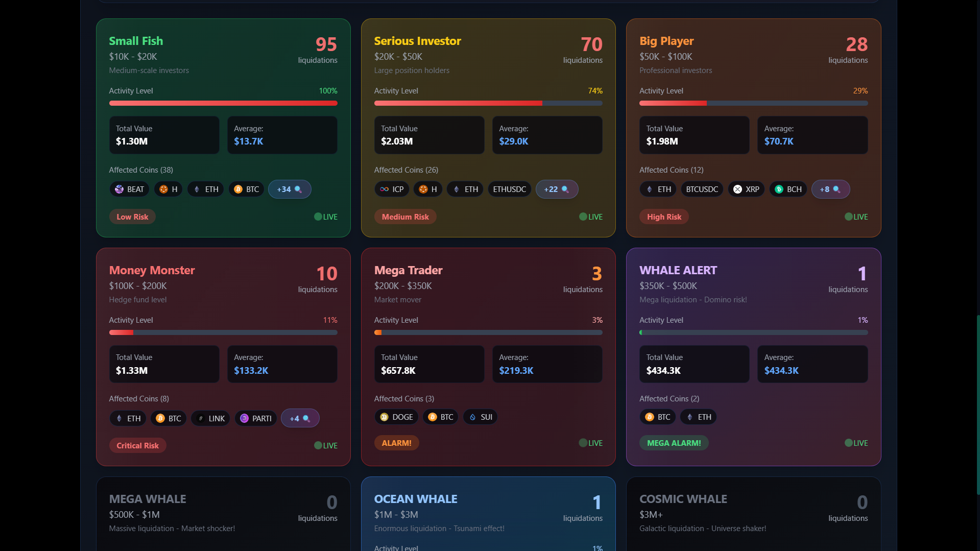
Task: Expand the +22 more coins in Serious Investor
Action: [x=557, y=189]
